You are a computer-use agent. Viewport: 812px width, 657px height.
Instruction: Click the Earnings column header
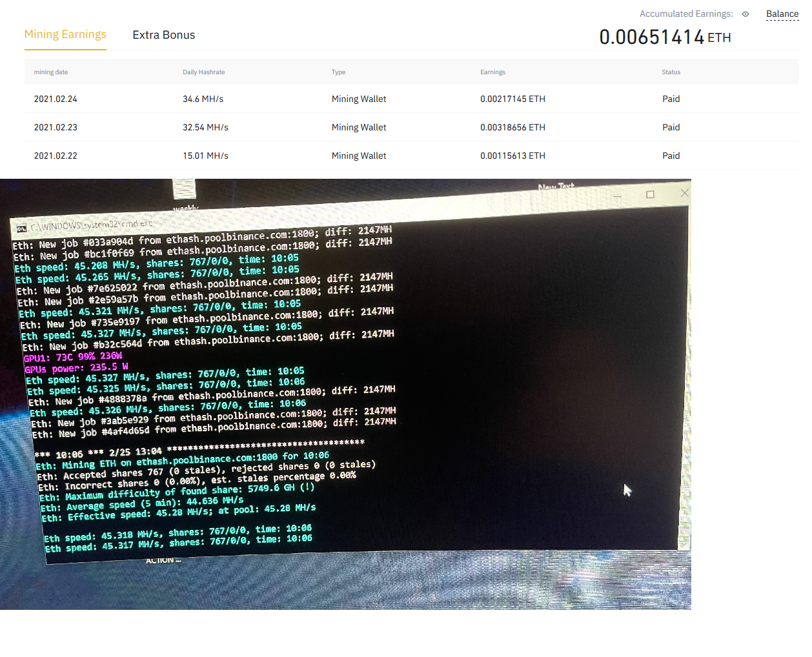point(492,72)
